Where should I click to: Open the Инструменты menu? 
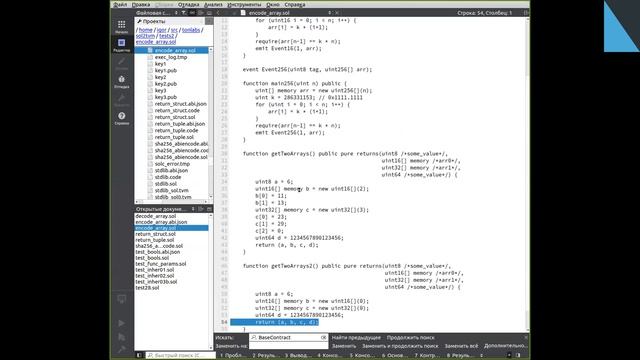(x=244, y=4)
